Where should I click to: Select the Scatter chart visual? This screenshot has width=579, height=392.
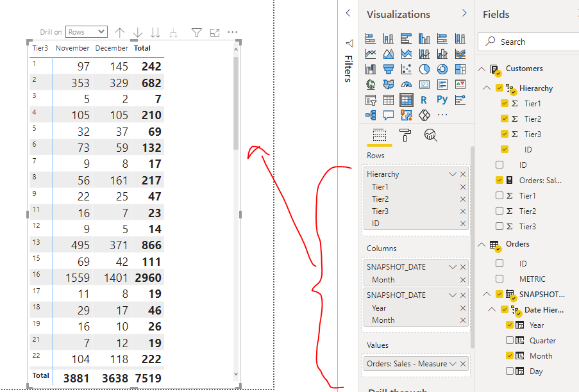point(406,69)
